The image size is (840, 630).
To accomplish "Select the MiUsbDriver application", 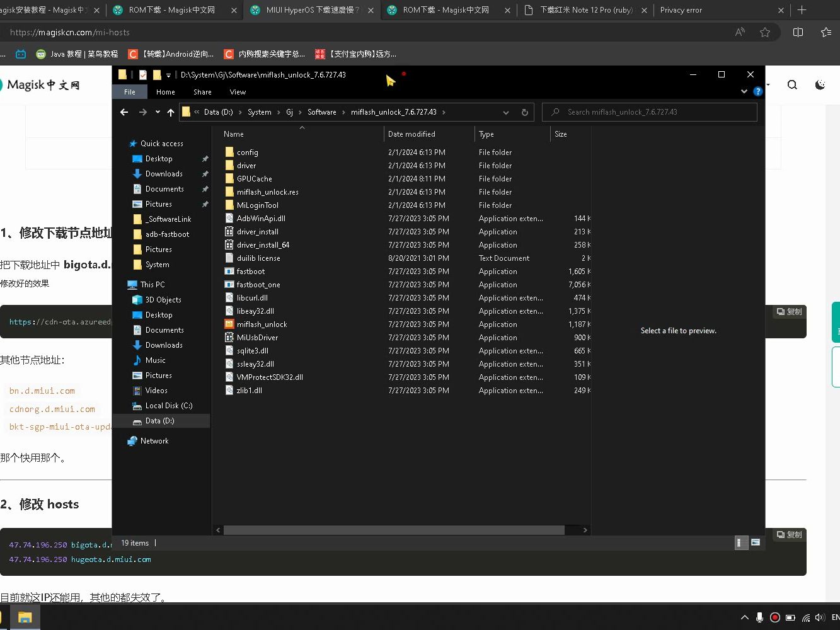I will [x=257, y=338].
